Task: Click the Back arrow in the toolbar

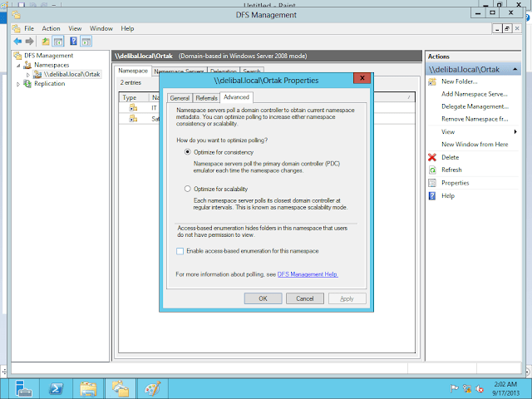Action: click(x=17, y=41)
